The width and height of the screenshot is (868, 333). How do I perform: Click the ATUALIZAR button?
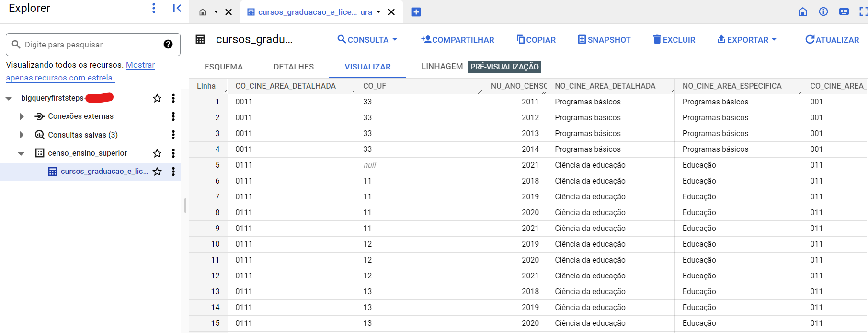click(832, 40)
